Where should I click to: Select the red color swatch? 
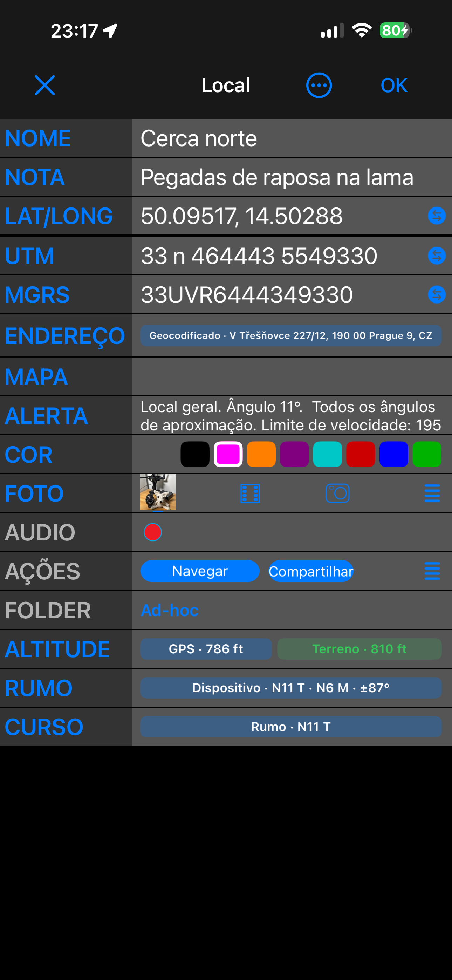click(360, 454)
